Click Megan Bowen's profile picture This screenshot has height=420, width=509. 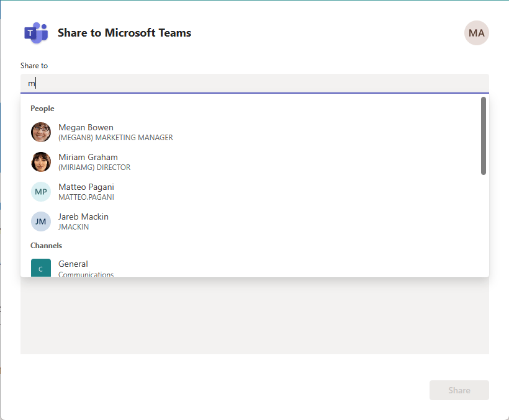pos(40,132)
